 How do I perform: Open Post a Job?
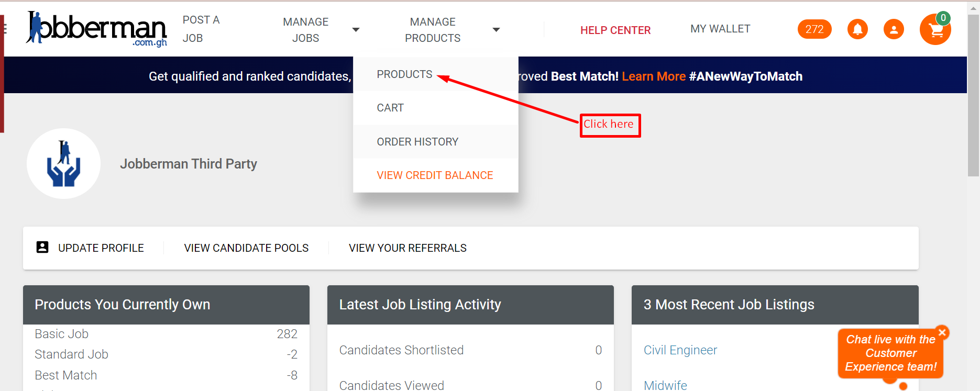[x=201, y=29]
